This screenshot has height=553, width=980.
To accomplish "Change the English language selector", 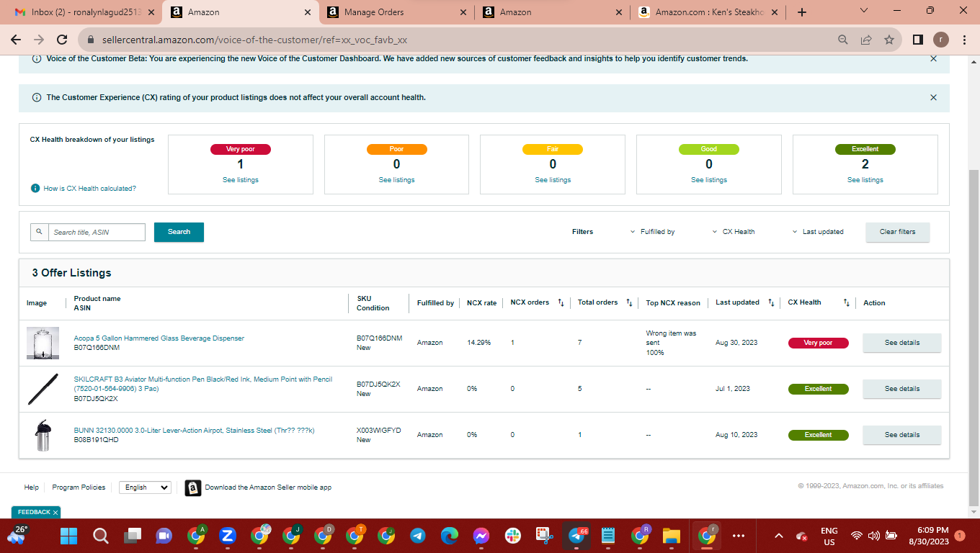I will click(x=145, y=487).
